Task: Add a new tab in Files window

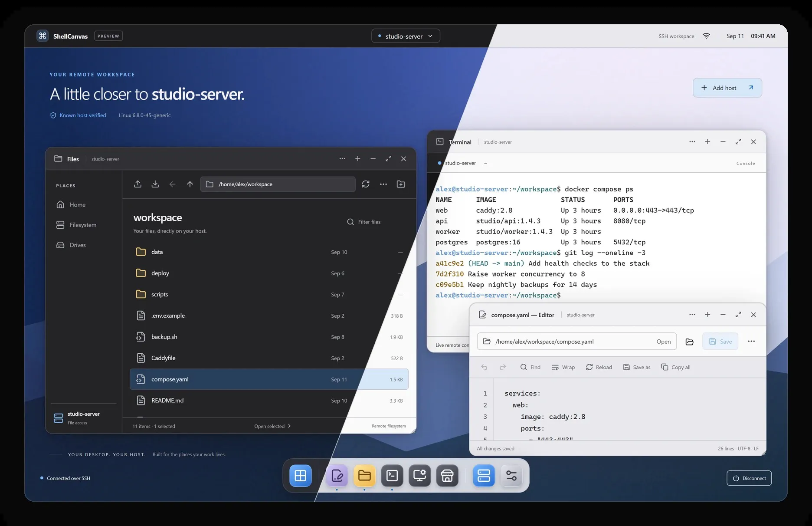Action: (x=357, y=159)
